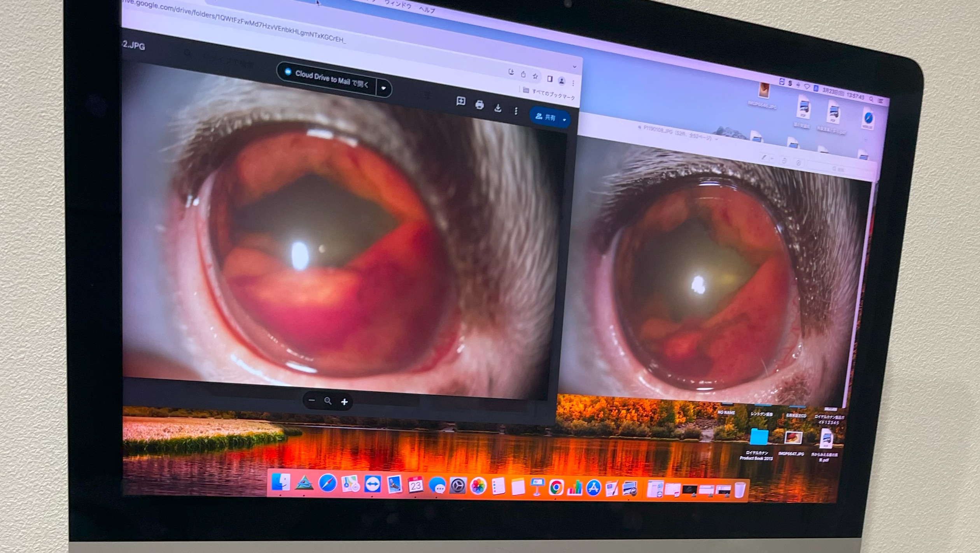This screenshot has height=553, width=980.
Task: Open the ヘルプ menu in the menu bar
Action: pyautogui.click(x=427, y=9)
